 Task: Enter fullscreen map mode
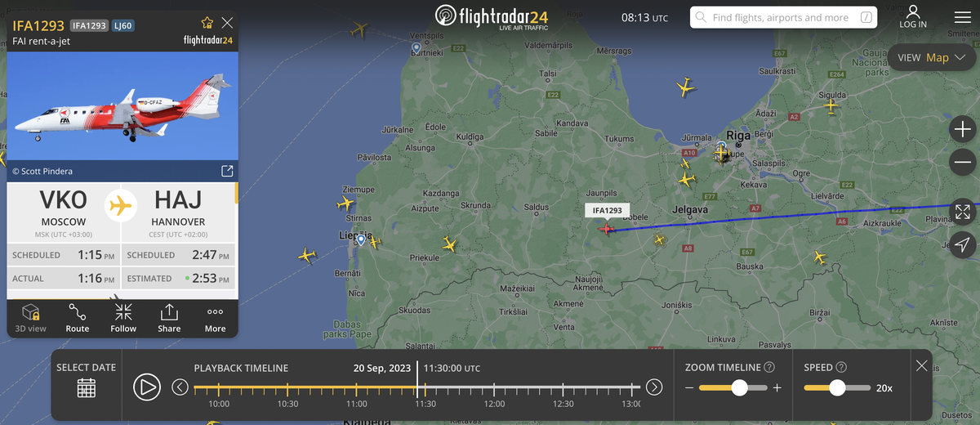click(963, 211)
